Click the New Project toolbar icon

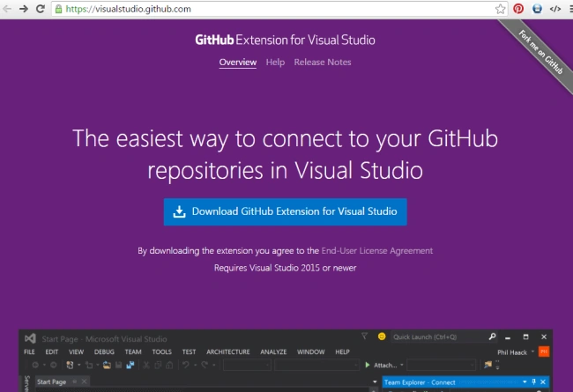[70, 365]
